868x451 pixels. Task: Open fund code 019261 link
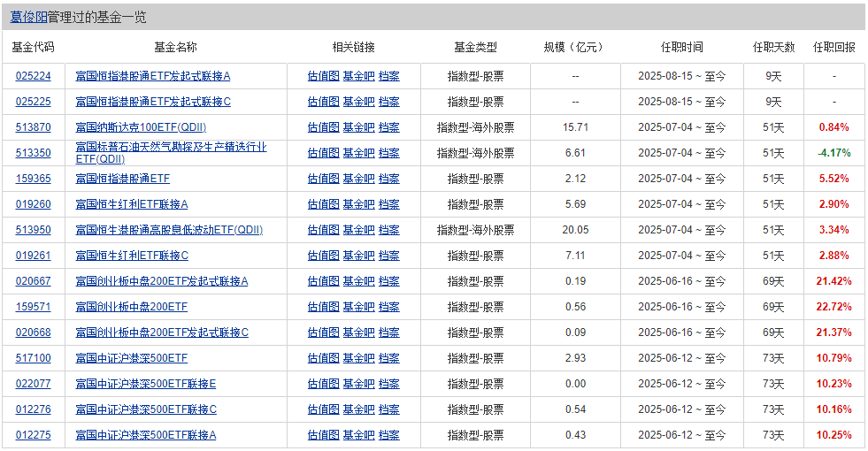34,256
